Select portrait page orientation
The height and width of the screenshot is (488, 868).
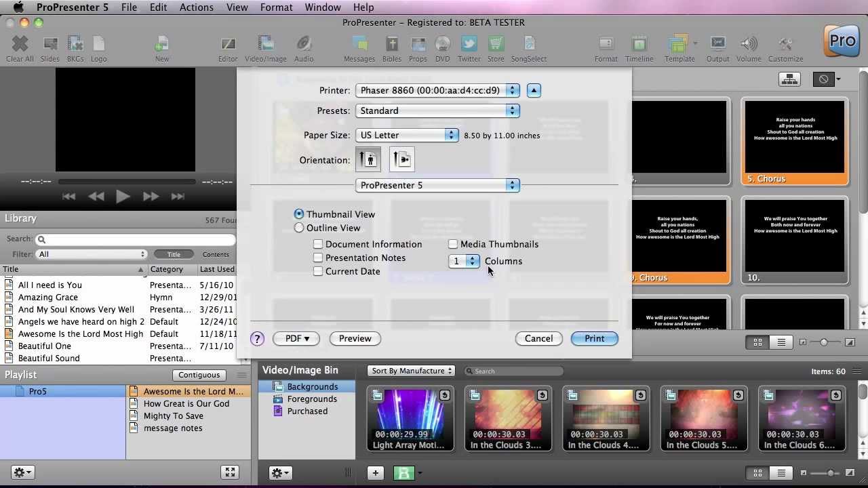coord(368,159)
